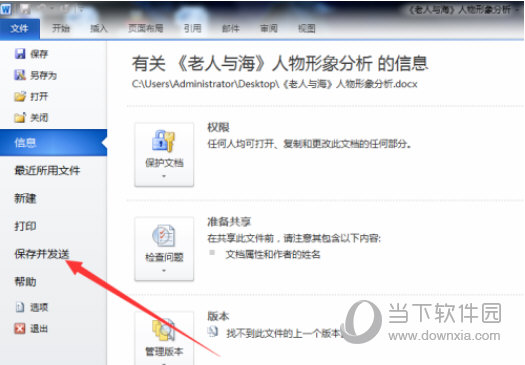Switch to the Page Layout (页面布局) tab
525x365 pixels.
pyautogui.click(x=146, y=28)
